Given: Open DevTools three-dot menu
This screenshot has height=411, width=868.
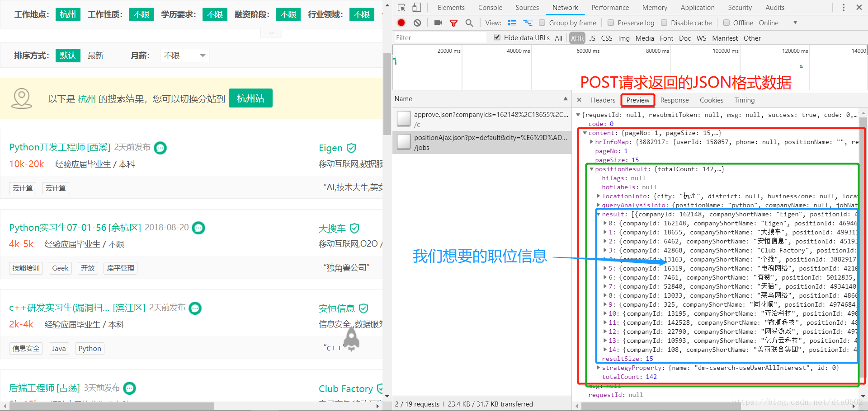Looking at the screenshot, I should pyautogui.click(x=844, y=8).
